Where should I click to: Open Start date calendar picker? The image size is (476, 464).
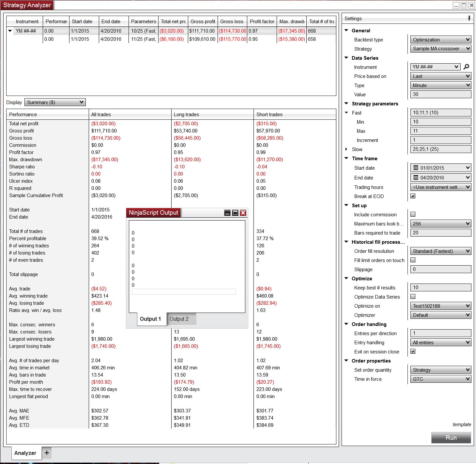(441, 168)
